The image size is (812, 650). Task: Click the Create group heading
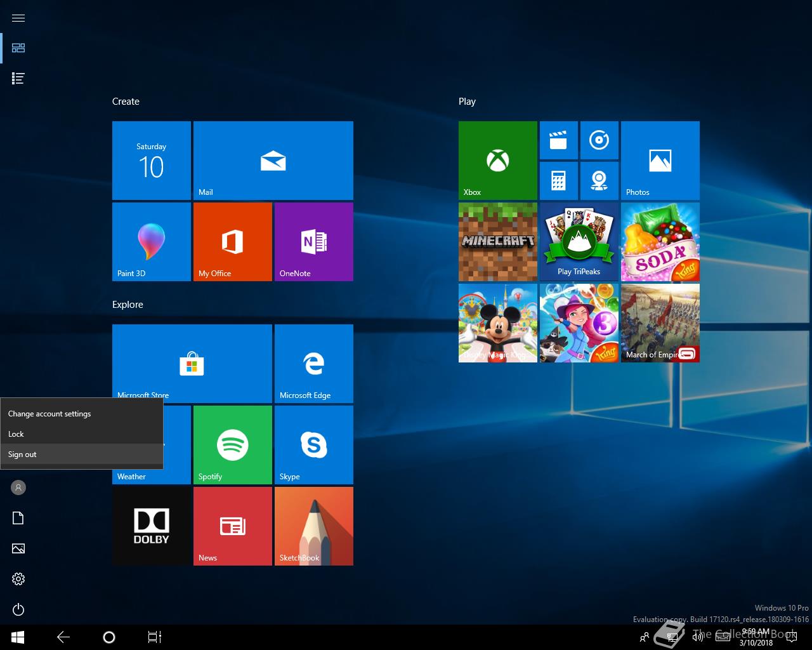pyautogui.click(x=126, y=102)
